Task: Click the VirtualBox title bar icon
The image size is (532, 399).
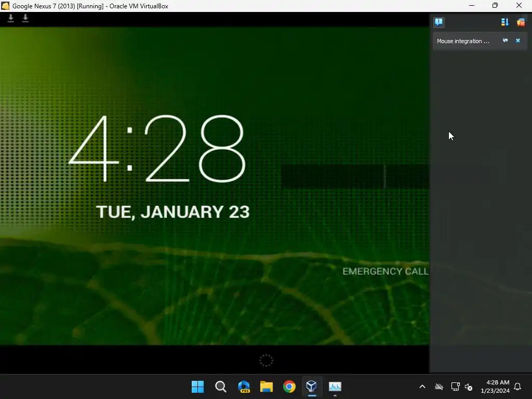Action: coord(5,6)
